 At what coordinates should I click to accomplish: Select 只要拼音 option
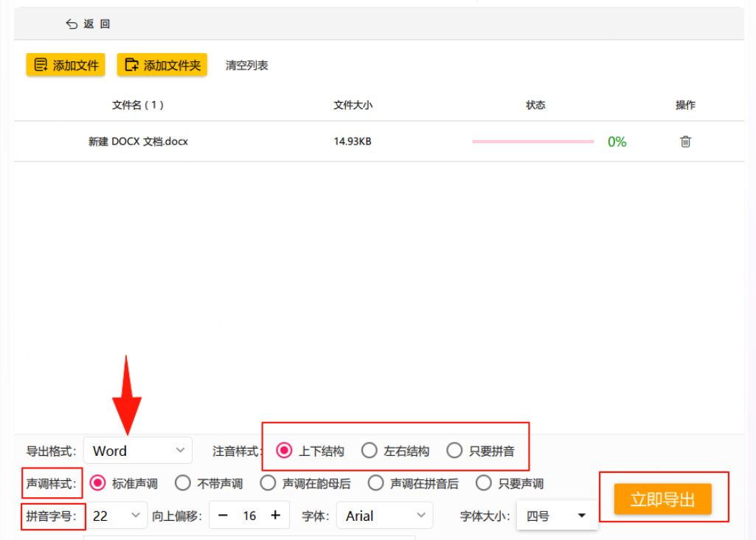[454, 451]
